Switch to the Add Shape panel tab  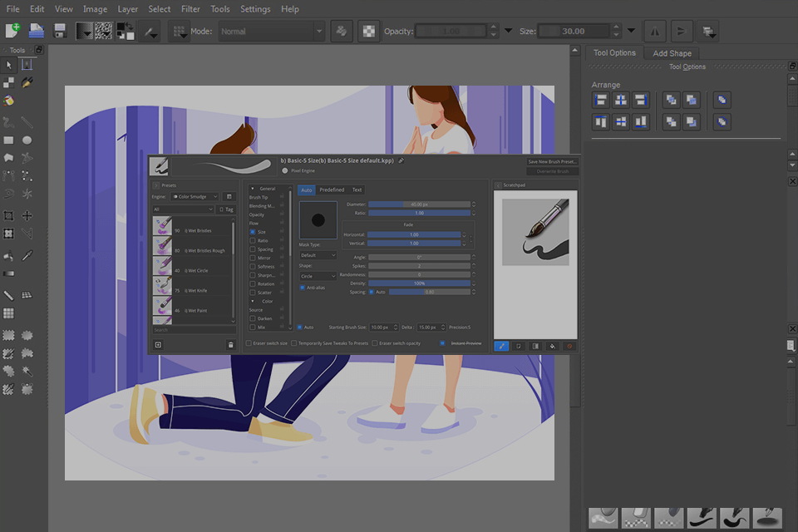pos(672,52)
